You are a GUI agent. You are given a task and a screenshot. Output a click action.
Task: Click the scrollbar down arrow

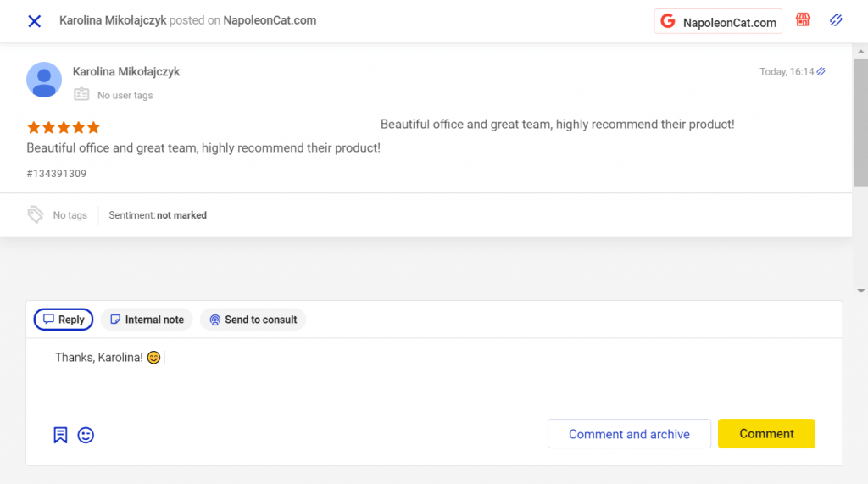tap(861, 291)
